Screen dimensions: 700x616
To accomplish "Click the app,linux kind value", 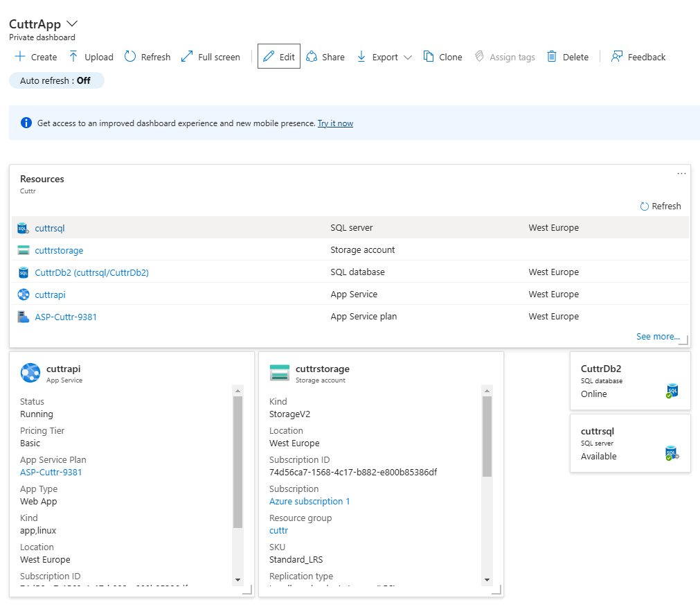I will [38, 531].
